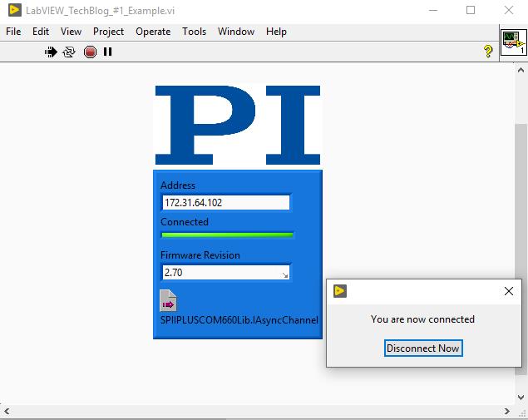Open the yellow Context Help question mark
528x420 pixels.
tap(488, 52)
